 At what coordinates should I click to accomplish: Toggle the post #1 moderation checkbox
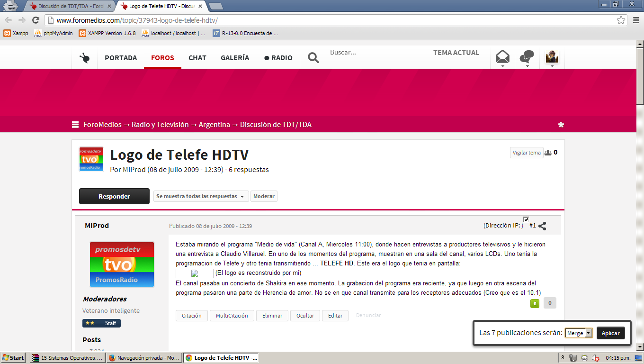pyautogui.click(x=526, y=219)
